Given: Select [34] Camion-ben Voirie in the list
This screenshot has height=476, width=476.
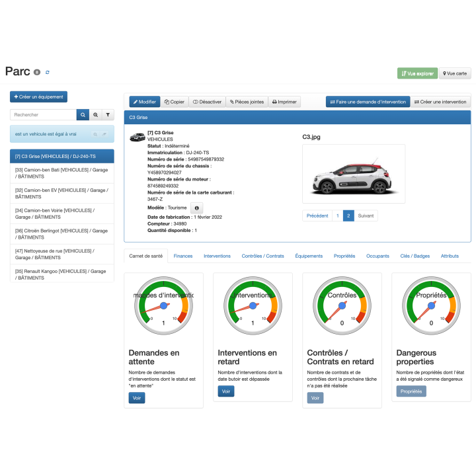Looking at the screenshot, I should (62, 214).
